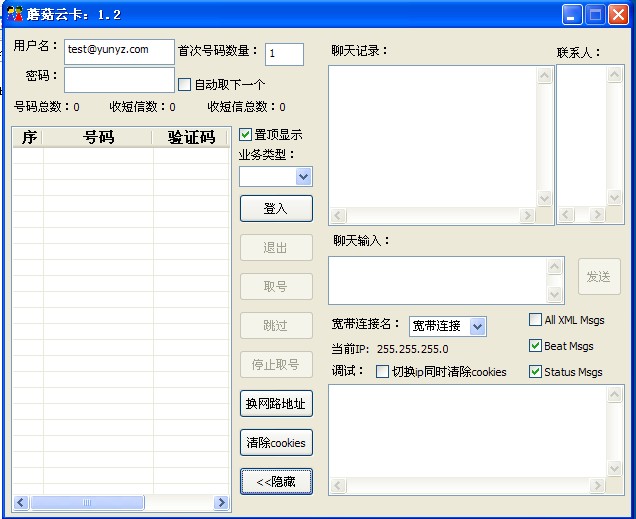Click the 首次号码数量 input field
Viewport: 636px width, 519px height.
click(284, 54)
